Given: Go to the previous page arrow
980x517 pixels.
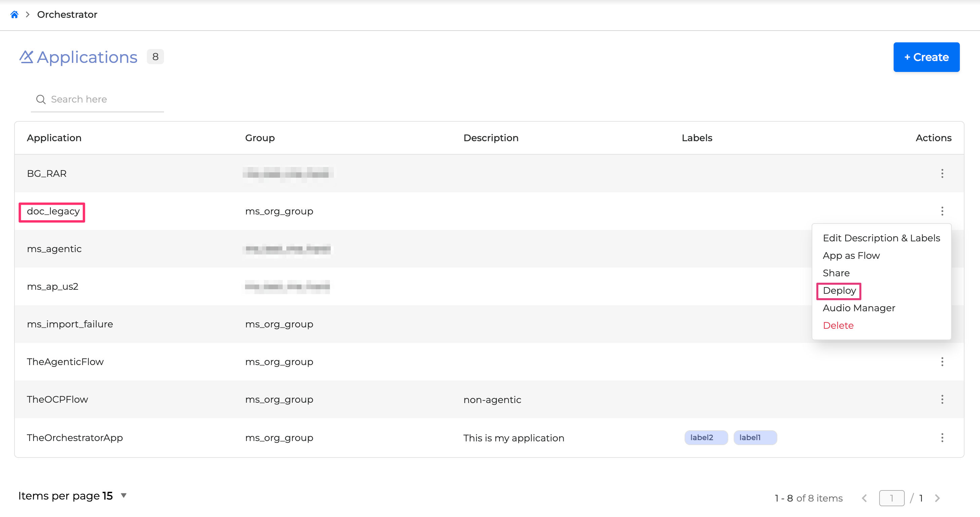Looking at the screenshot, I should 864,498.
